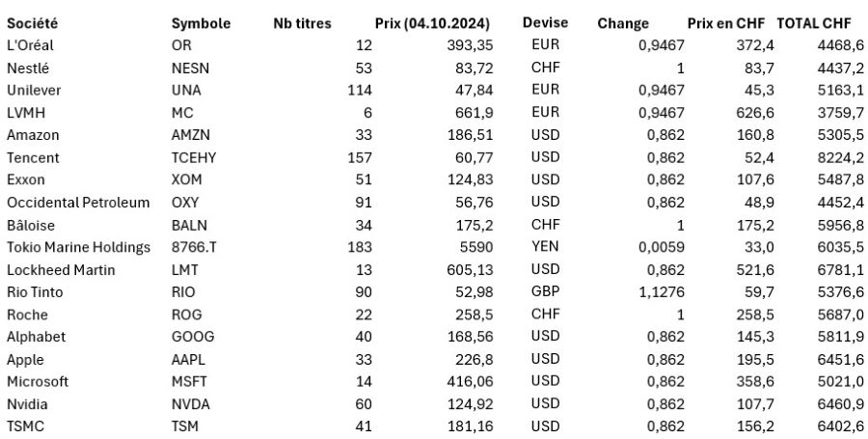868x439 pixels.
Task: Select the L'Oréal company cell
Action: tap(28, 45)
